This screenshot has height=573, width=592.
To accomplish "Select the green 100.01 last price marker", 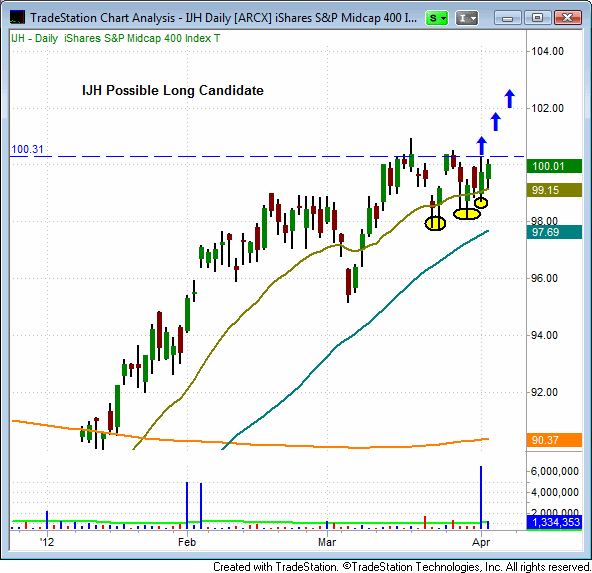I will pyautogui.click(x=554, y=166).
